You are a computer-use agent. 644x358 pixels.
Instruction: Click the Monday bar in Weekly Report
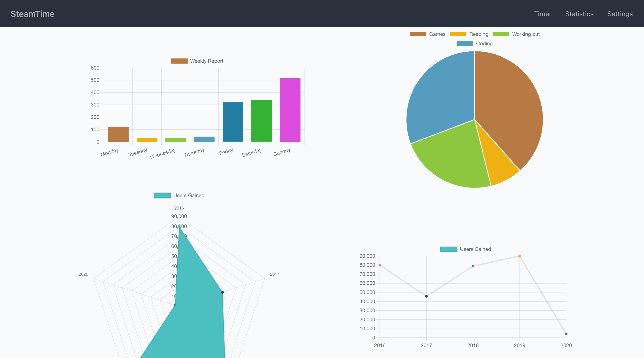tap(118, 134)
